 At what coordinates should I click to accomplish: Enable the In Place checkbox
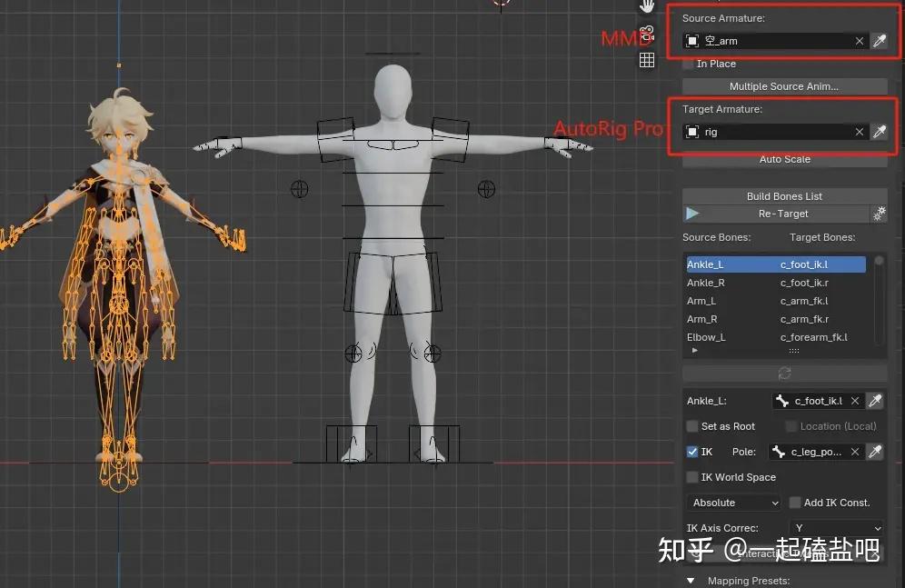[x=689, y=64]
